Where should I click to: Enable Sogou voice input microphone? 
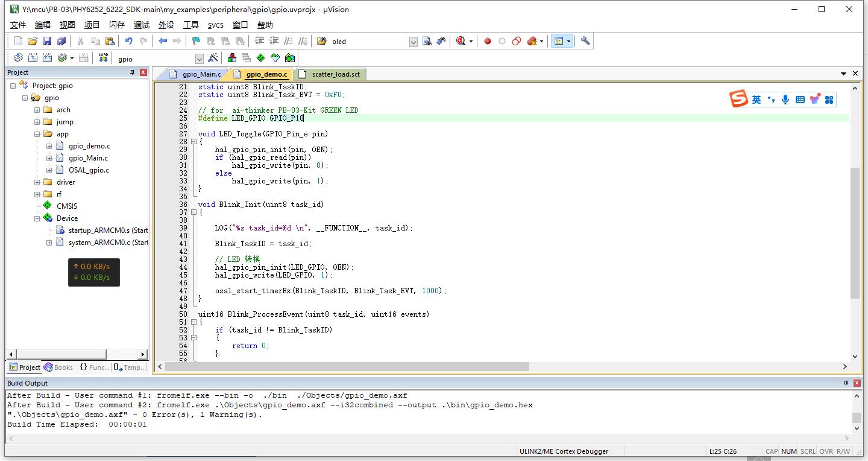(785, 100)
